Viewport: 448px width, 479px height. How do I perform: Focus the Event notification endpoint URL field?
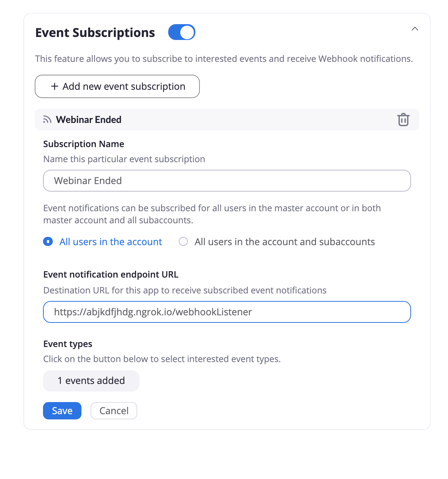(x=227, y=312)
